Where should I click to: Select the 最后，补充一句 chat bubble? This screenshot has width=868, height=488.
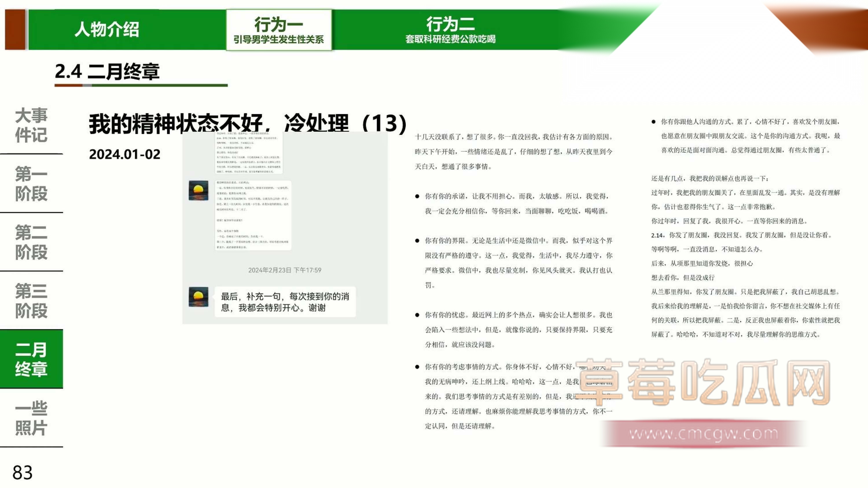[x=285, y=302]
